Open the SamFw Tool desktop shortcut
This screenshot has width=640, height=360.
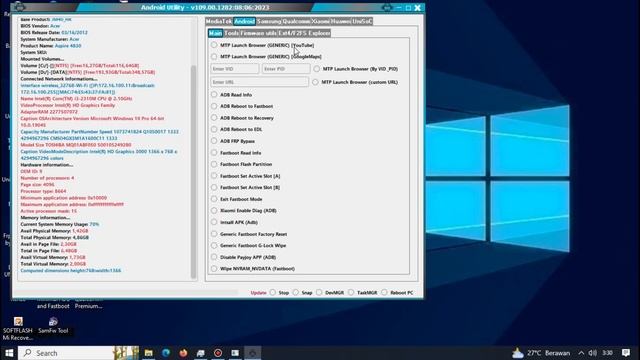tap(53, 326)
